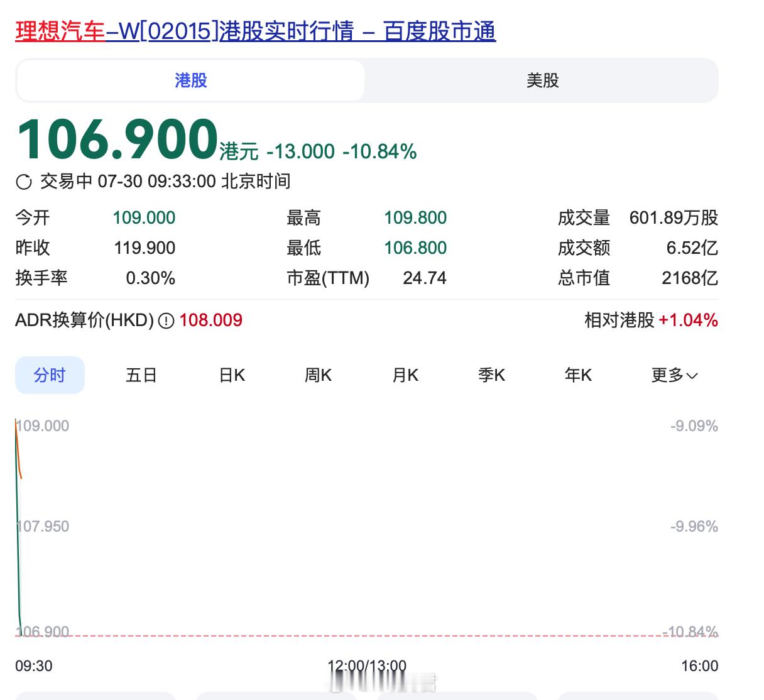Click the 成交量 value 601.89万股

674,218
